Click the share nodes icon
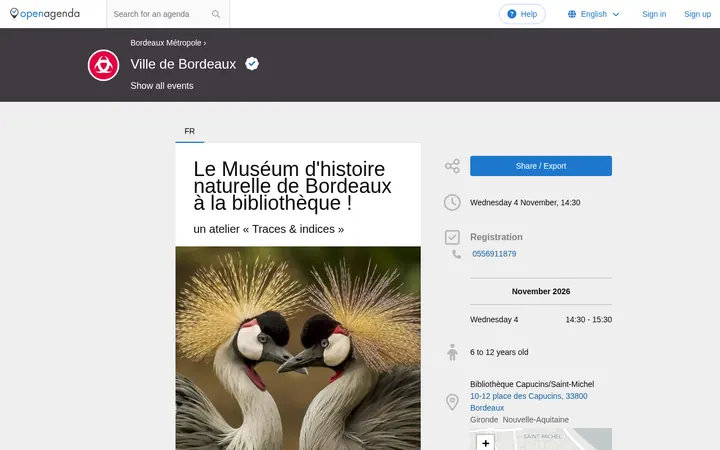Screen dimensions: 720x450 click(x=452, y=166)
